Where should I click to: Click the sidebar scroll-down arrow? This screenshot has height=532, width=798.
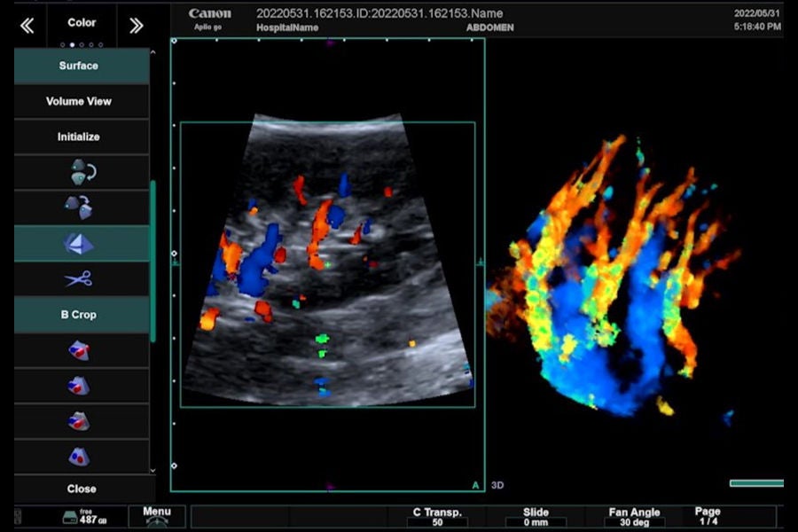[x=153, y=471]
